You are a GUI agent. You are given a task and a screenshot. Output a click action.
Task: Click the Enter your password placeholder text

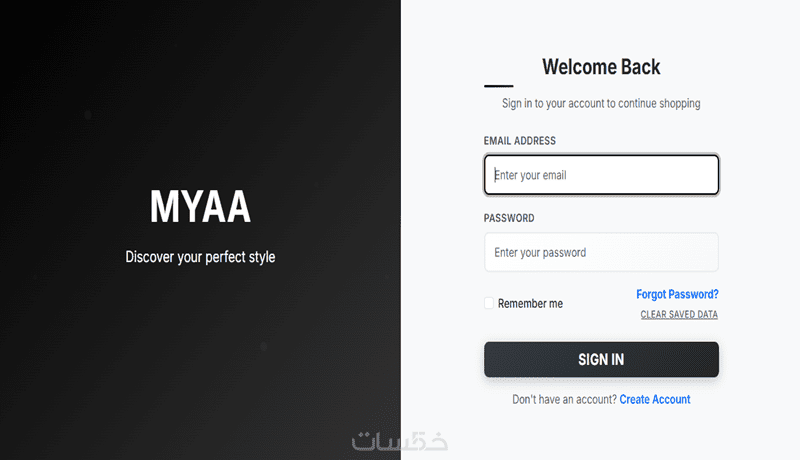pos(540,252)
